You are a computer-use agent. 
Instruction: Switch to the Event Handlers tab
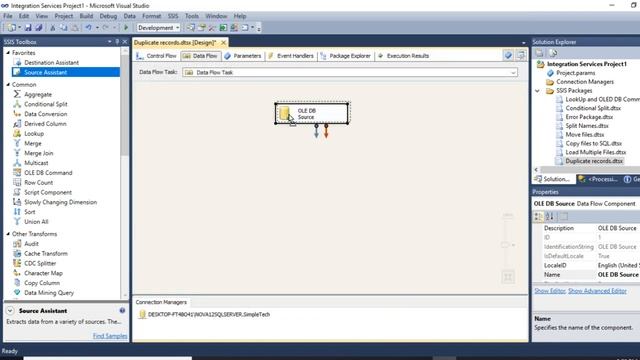pyautogui.click(x=291, y=56)
